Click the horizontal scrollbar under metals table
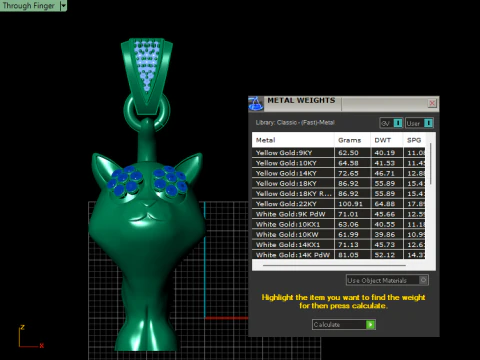 334,265
